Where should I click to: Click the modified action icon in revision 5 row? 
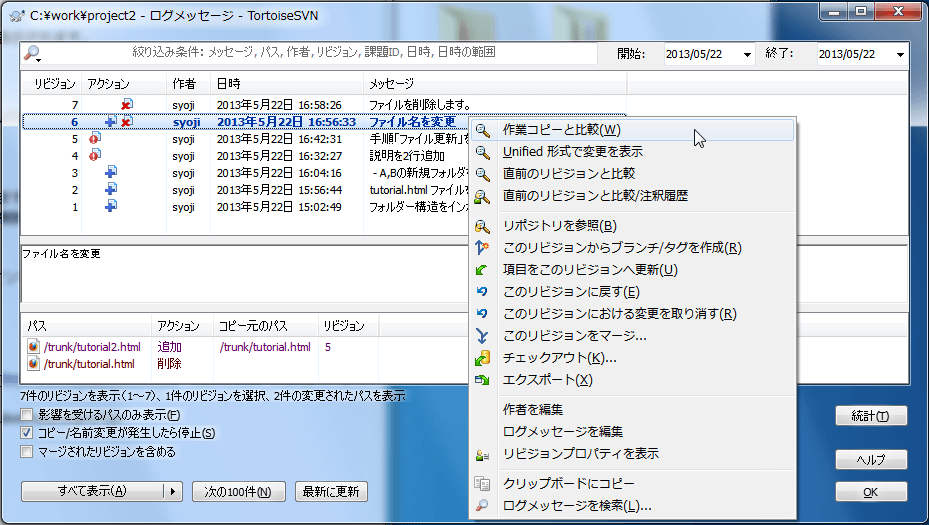click(95, 139)
